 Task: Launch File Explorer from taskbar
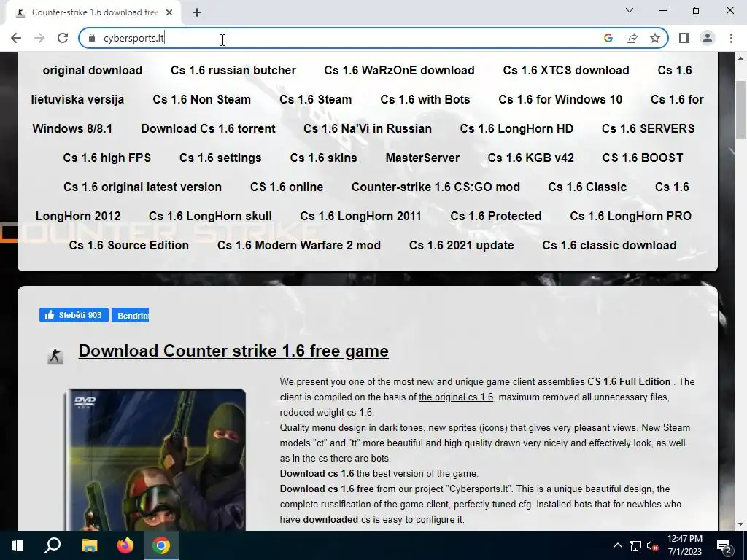(x=89, y=545)
